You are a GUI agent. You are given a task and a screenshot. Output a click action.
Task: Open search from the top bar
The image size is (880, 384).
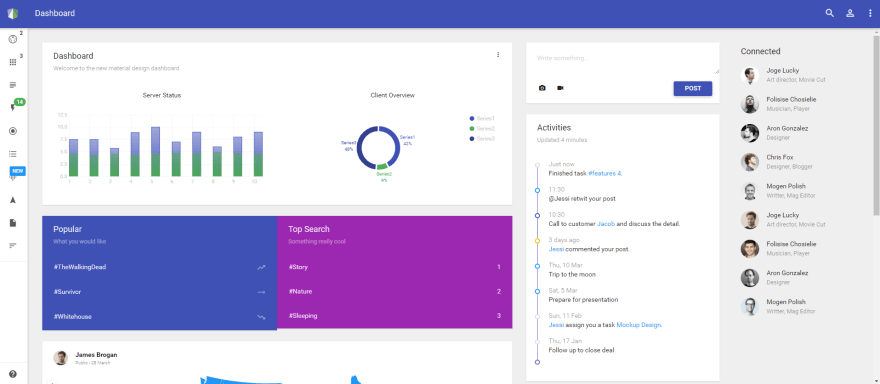tap(829, 13)
